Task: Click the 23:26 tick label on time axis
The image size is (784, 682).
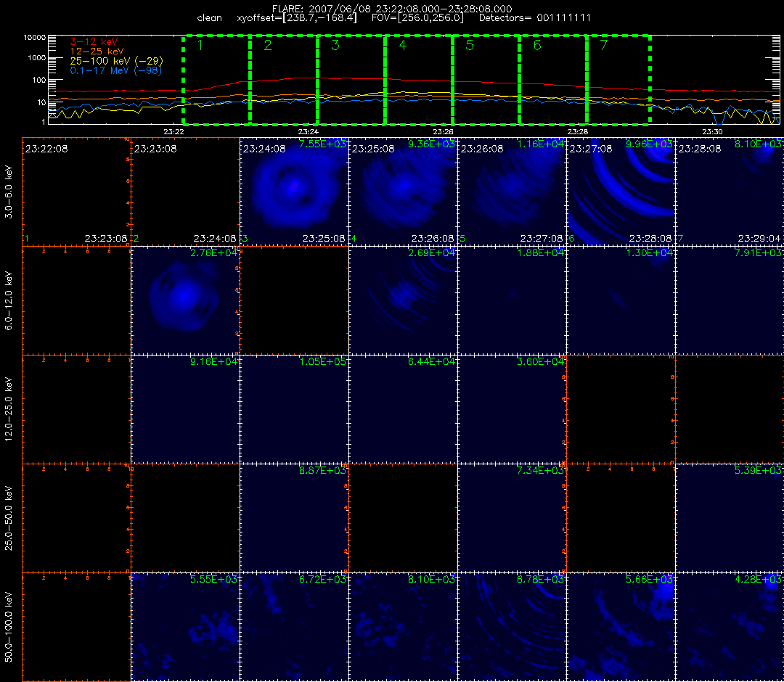Action: click(443, 132)
